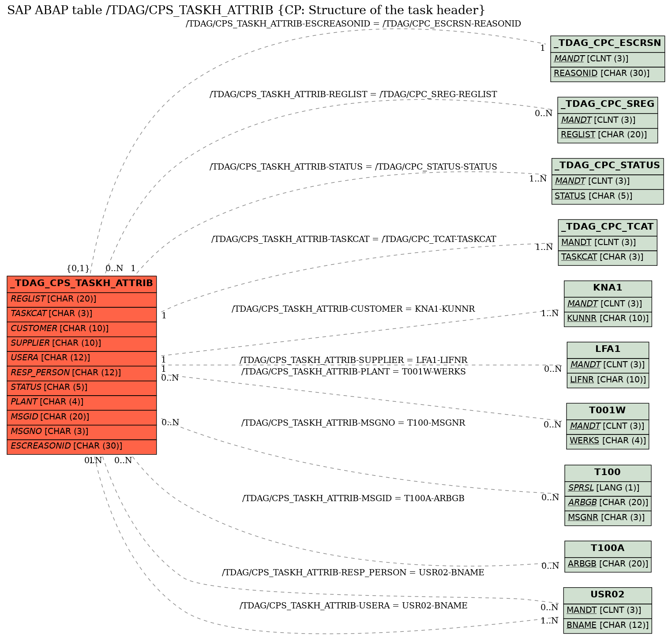
Task: Select the USERA [CHAR (12)] field
Action: [x=82, y=358]
